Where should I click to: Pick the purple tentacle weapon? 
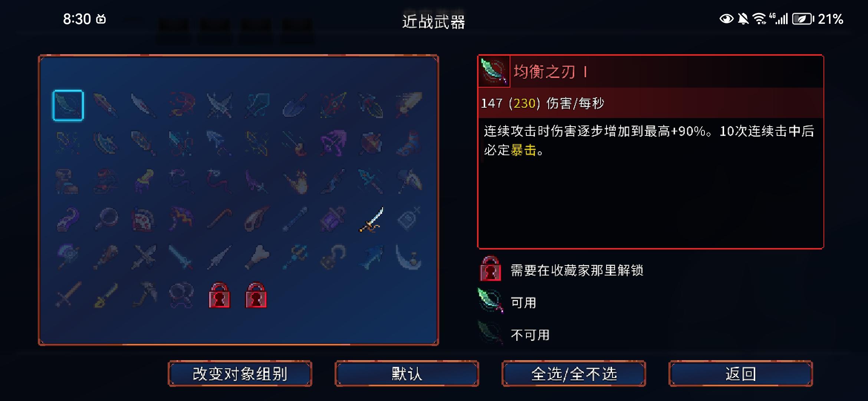(x=68, y=219)
